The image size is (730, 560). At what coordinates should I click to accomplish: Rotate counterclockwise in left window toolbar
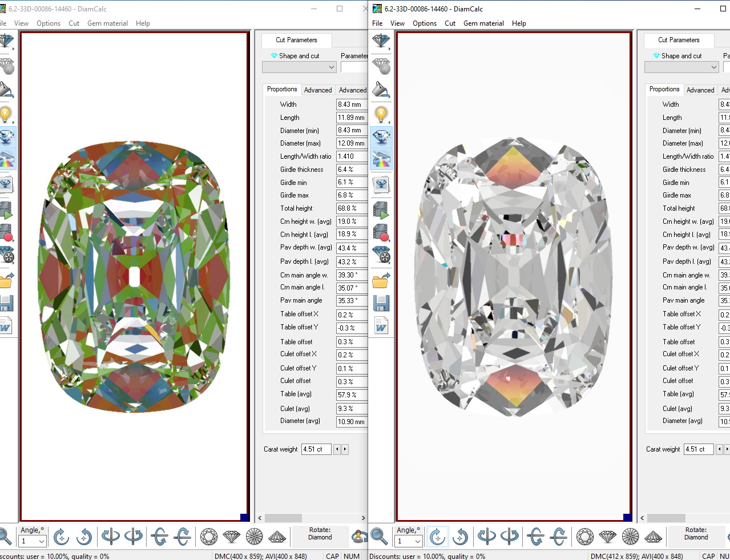[84, 537]
